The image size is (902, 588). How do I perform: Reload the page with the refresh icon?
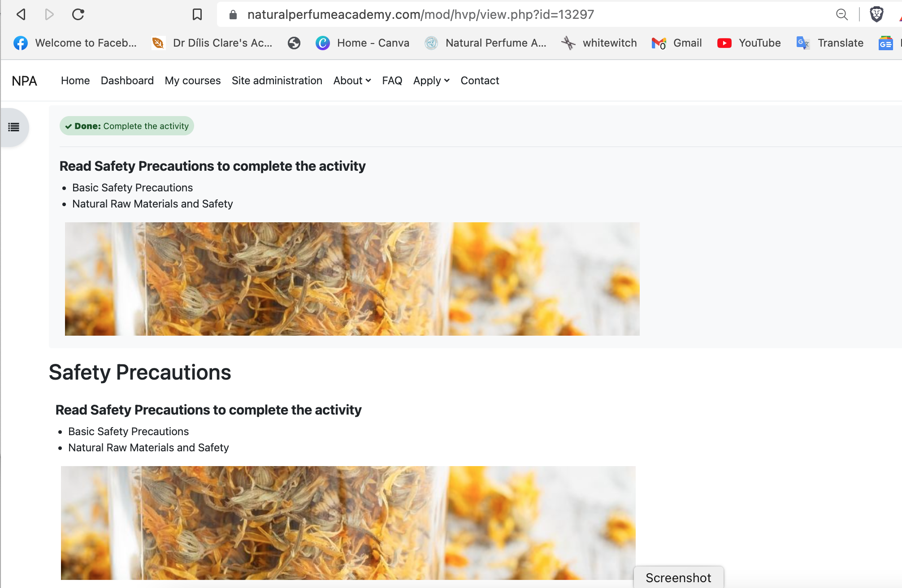pos(78,14)
